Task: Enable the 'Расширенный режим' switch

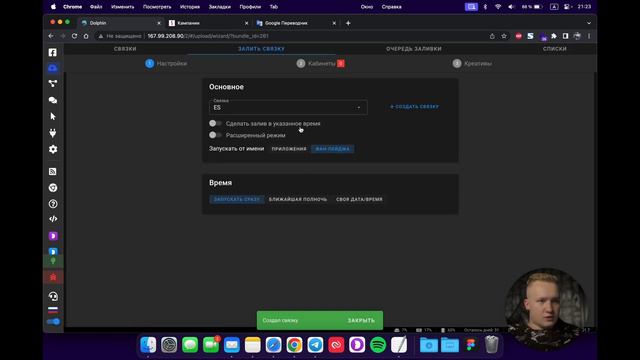Action: click(215, 135)
